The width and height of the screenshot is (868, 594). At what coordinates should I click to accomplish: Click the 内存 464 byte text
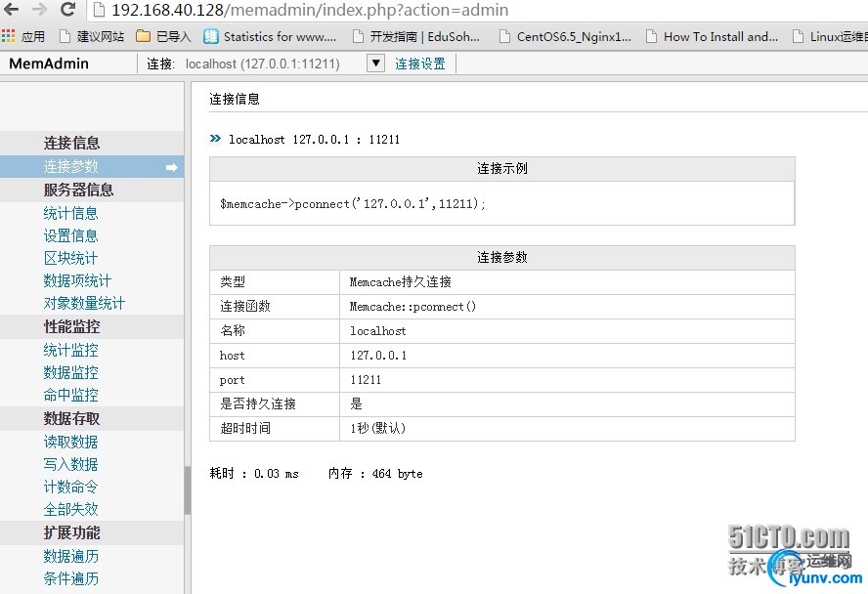[x=375, y=474]
